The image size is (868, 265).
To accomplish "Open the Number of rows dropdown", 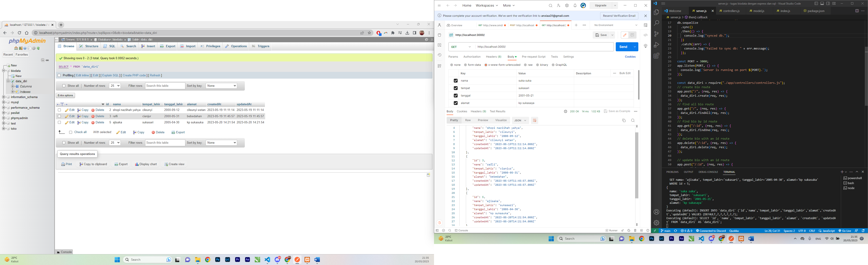I will click(115, 86).
